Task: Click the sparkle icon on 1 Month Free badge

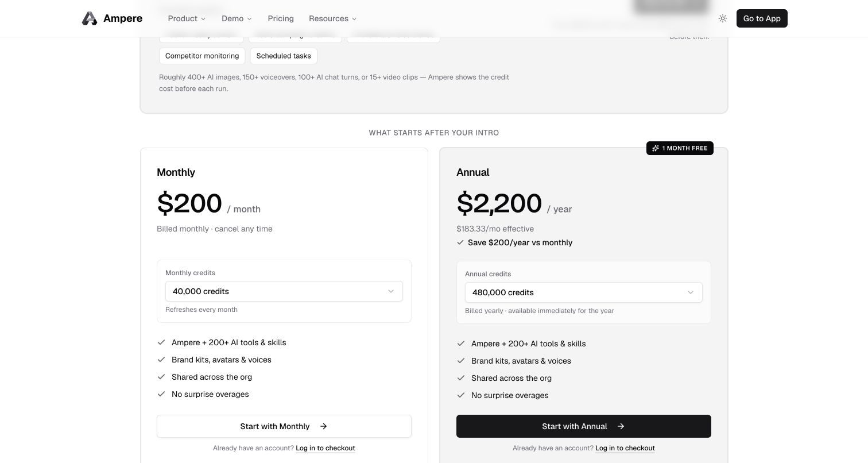Action: click(x=656, y=148)
